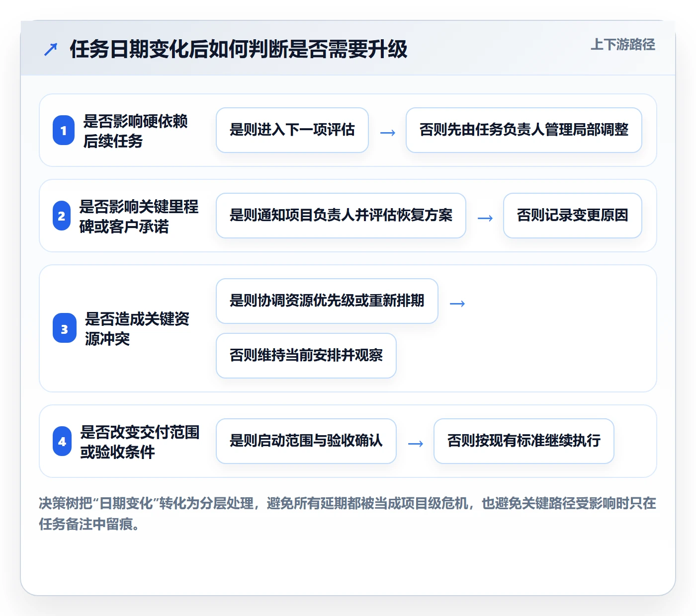Click the 是则进入下一项评估 box
Screen dimensions: 696x616
click(x=292, y=130)
